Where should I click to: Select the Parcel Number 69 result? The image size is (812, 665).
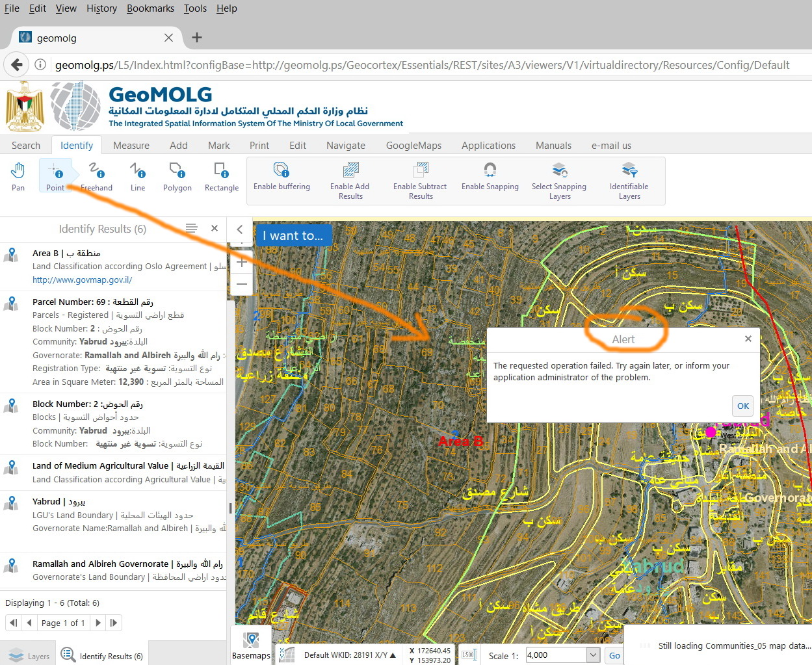pyautogui.click(x=113, y=342)
